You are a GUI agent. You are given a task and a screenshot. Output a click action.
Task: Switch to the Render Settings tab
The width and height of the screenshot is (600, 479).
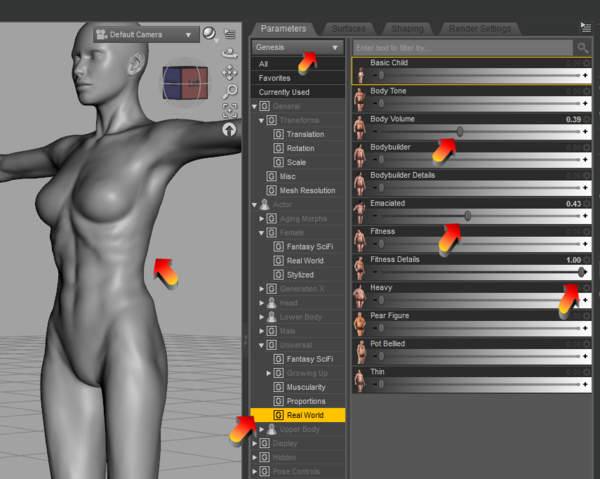(480, 29)
